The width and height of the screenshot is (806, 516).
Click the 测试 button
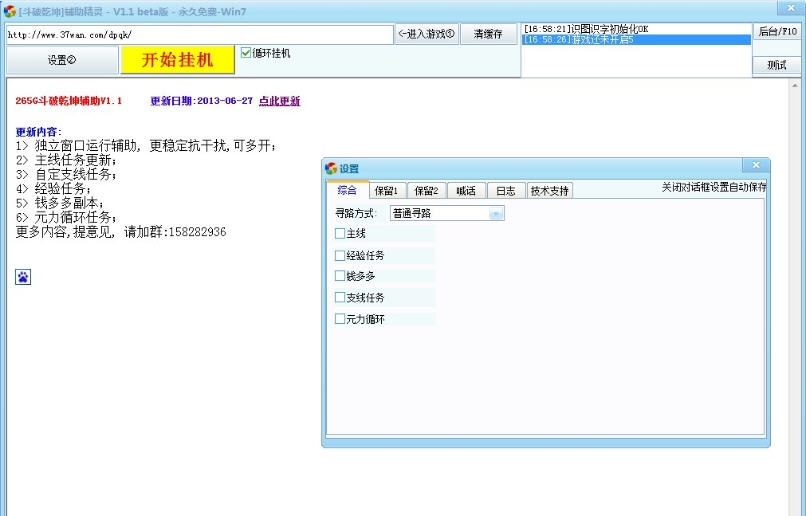777,65
